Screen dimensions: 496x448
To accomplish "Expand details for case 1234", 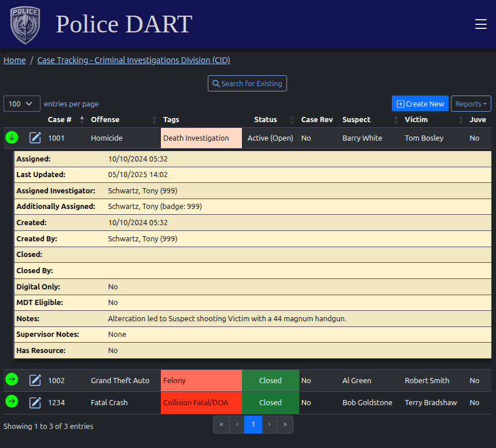I will coord(12,402).
